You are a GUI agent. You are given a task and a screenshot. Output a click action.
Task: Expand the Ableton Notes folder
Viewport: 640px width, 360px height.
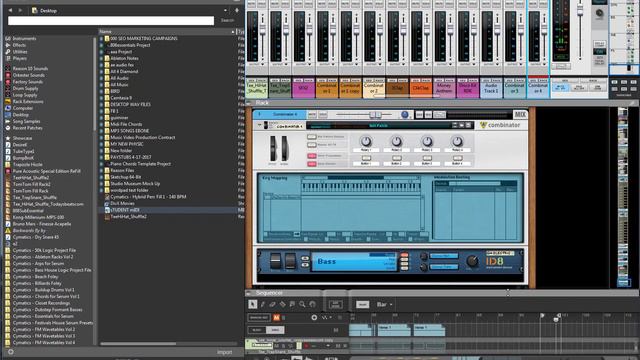(x=102, y=58)
